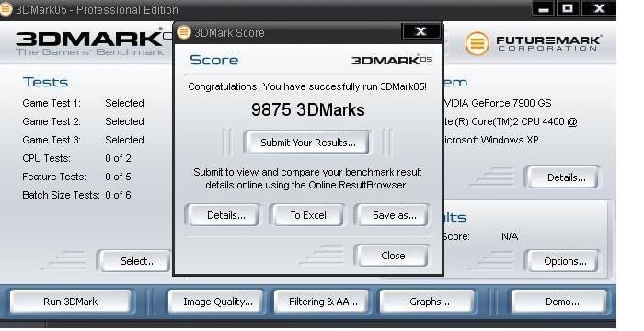This screenshot has width=644, height=331.
Task: Click the 9875 3DMarks score text
Action: pyautogui.click(x=307, y=109)
